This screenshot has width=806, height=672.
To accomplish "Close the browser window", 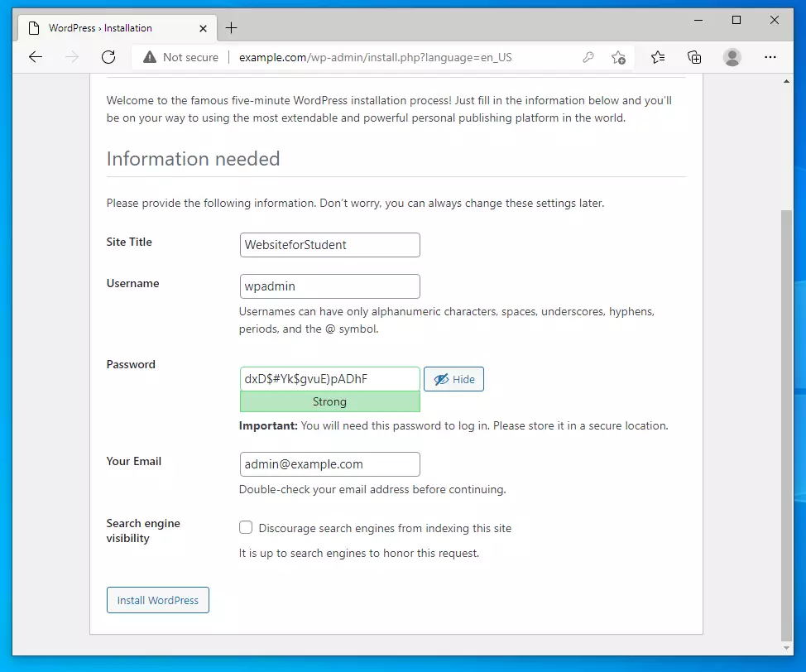I will tap(774, 20).
